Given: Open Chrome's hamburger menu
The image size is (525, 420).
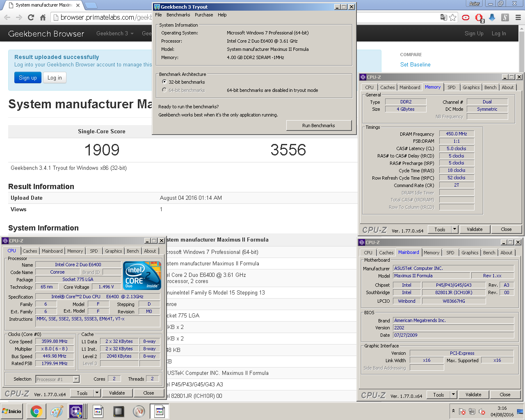Looking at the screenshot, I should coord(518,17).
